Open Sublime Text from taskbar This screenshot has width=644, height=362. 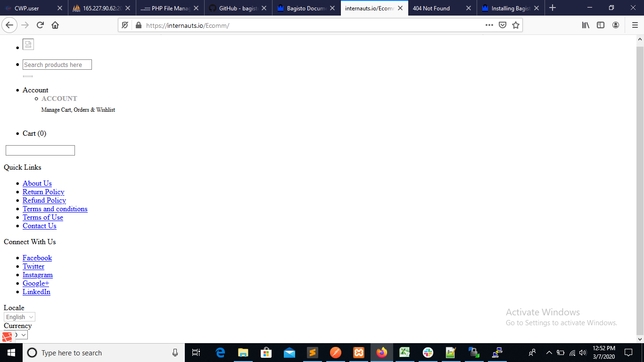click(x=313, y=353)
